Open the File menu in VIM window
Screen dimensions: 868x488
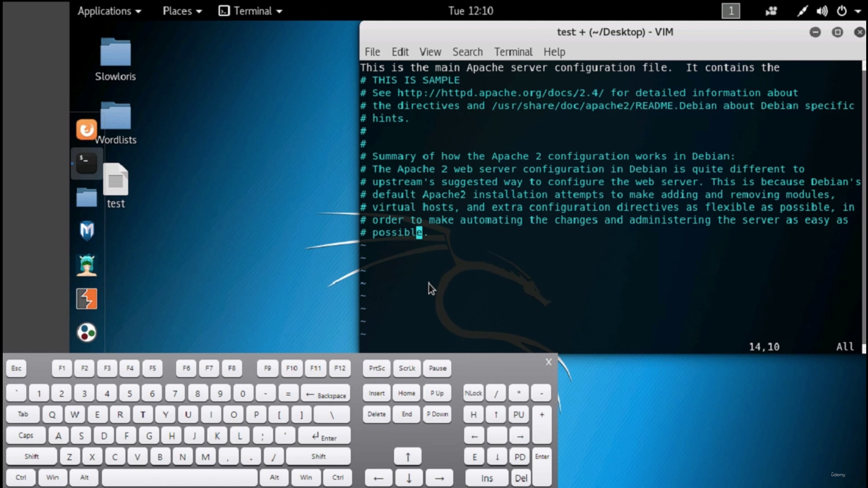(x=373, y=52)
